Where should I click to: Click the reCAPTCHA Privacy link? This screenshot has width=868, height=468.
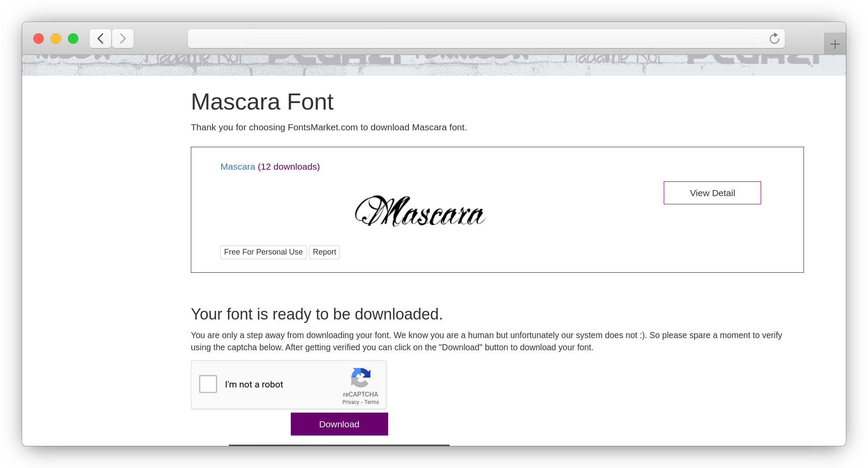point(350,402)
